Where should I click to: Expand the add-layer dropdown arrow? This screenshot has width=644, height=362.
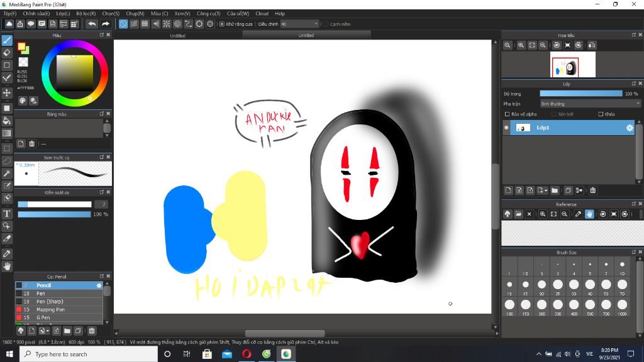[x=546, y=190]
